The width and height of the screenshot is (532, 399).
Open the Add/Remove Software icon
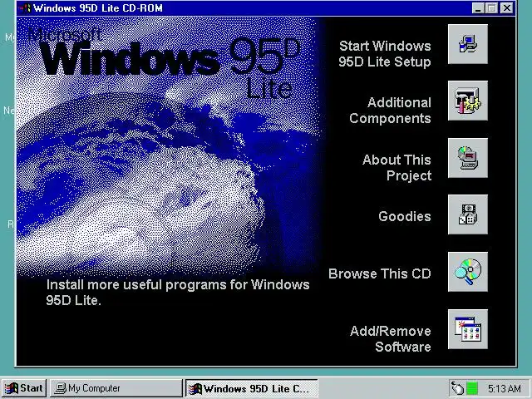(468, 329)
